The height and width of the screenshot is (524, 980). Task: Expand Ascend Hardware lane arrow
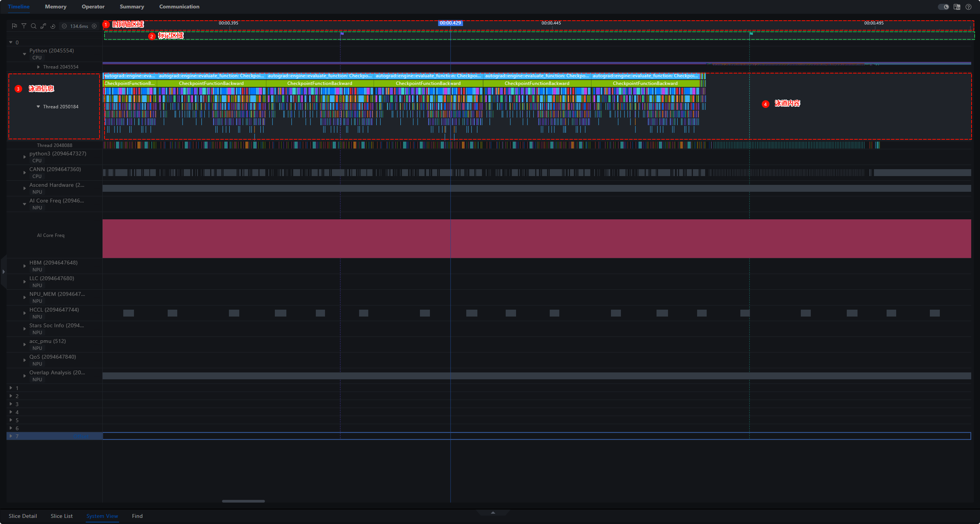point(24,188)
